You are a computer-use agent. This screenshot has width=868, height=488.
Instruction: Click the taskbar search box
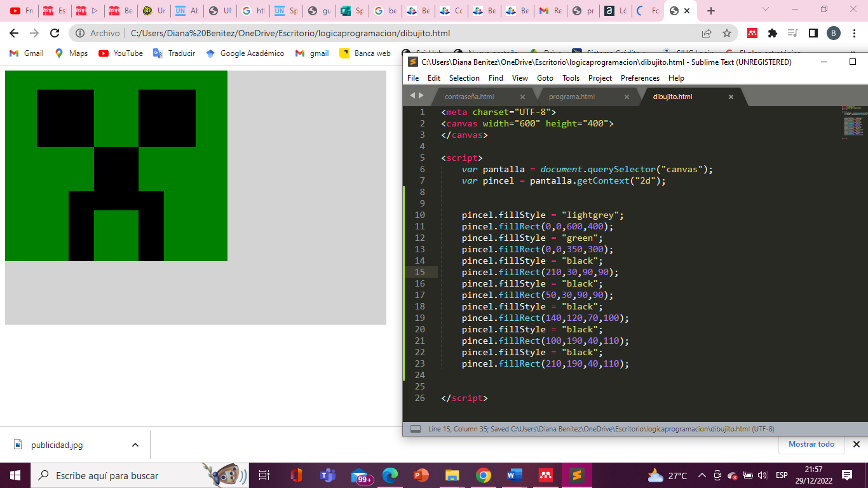tap(139, 475)
